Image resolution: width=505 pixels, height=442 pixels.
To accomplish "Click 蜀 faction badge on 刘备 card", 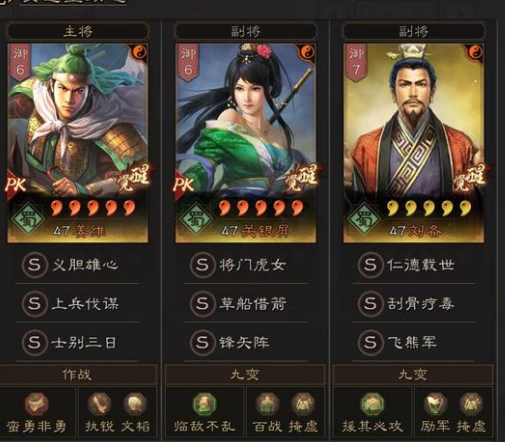I will click(x=364, y=218).
